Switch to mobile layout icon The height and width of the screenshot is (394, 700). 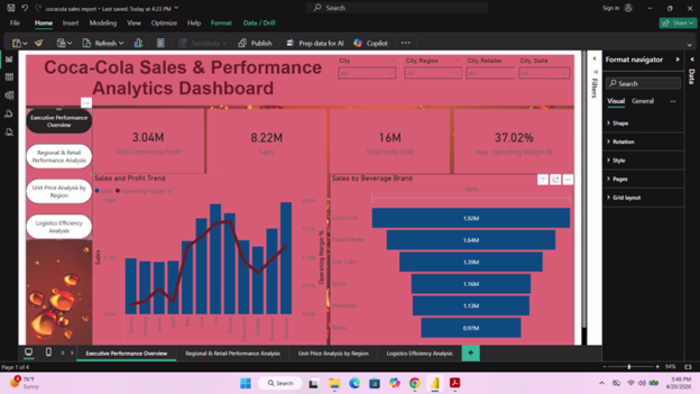click(48, 352)
